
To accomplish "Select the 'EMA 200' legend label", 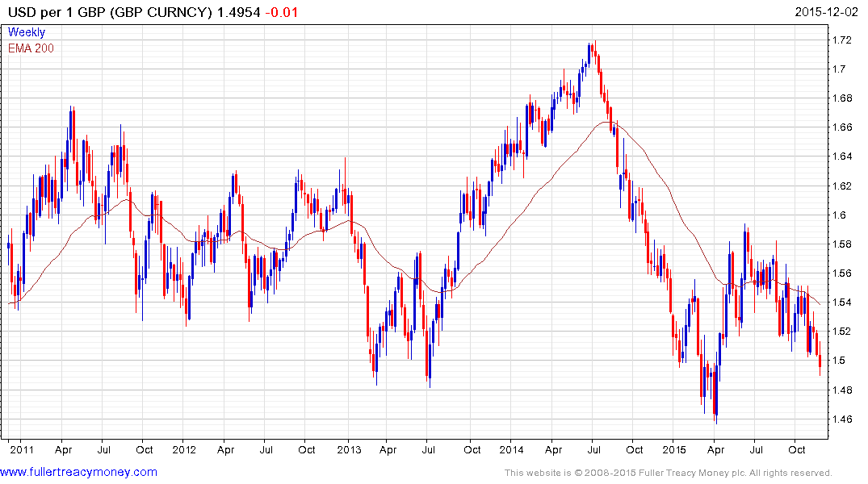I will click(x=31, y=48).
